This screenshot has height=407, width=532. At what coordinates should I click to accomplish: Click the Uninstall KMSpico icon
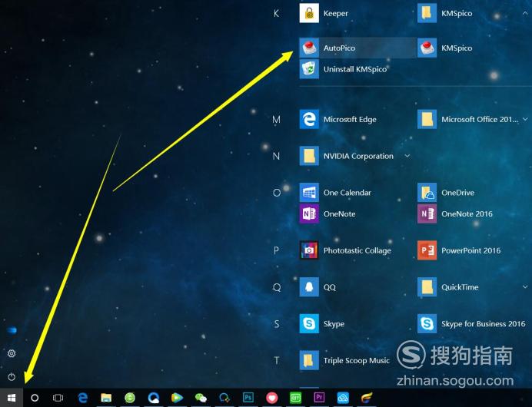coord(309,69)
